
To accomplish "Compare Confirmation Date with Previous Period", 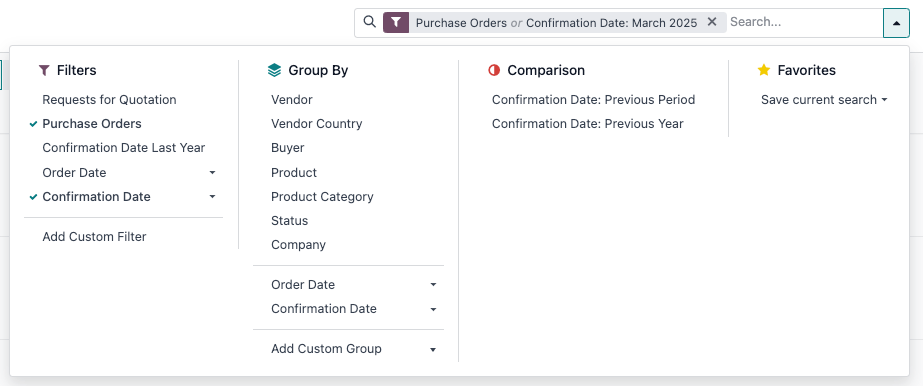I will click(x=593, y=100).
